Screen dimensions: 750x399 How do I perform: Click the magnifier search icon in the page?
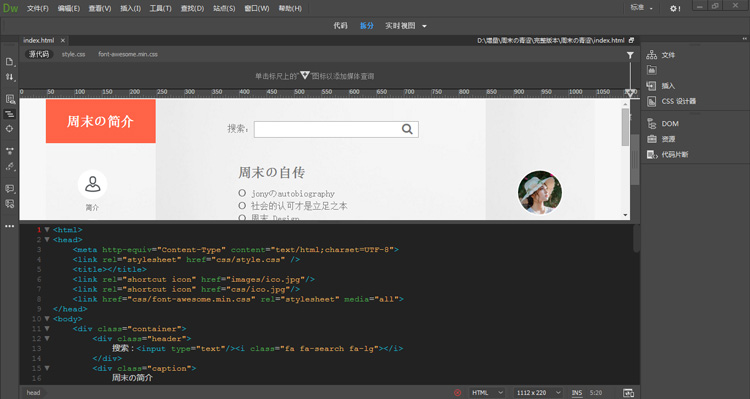(x=407, y=129)
